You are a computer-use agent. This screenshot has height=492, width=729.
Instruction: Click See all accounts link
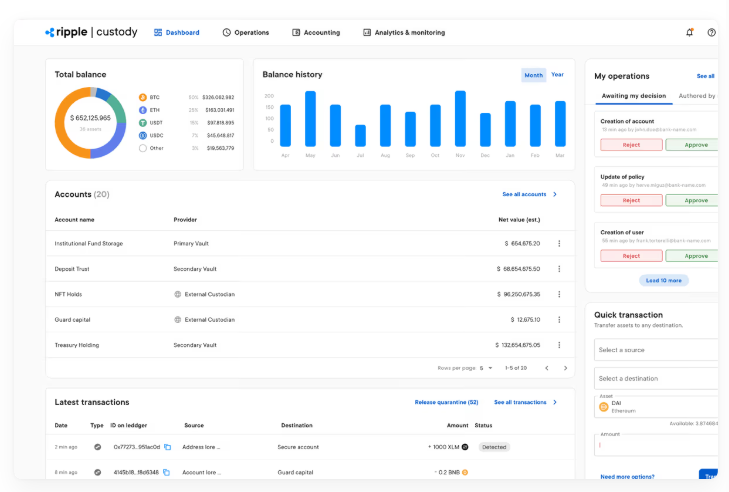(x=529, y=194)
